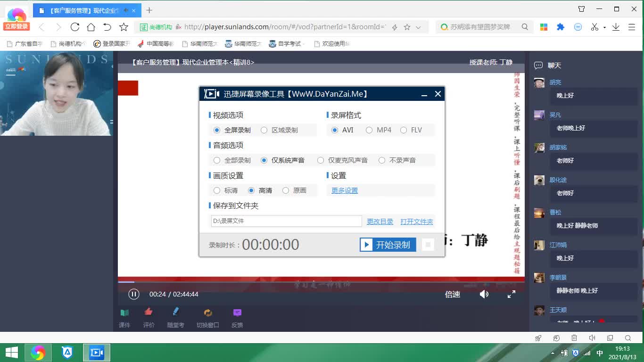The width and height of the screenshot is (644, 362).
Task: Choose FLV recording format
Action: pos(411,130)
